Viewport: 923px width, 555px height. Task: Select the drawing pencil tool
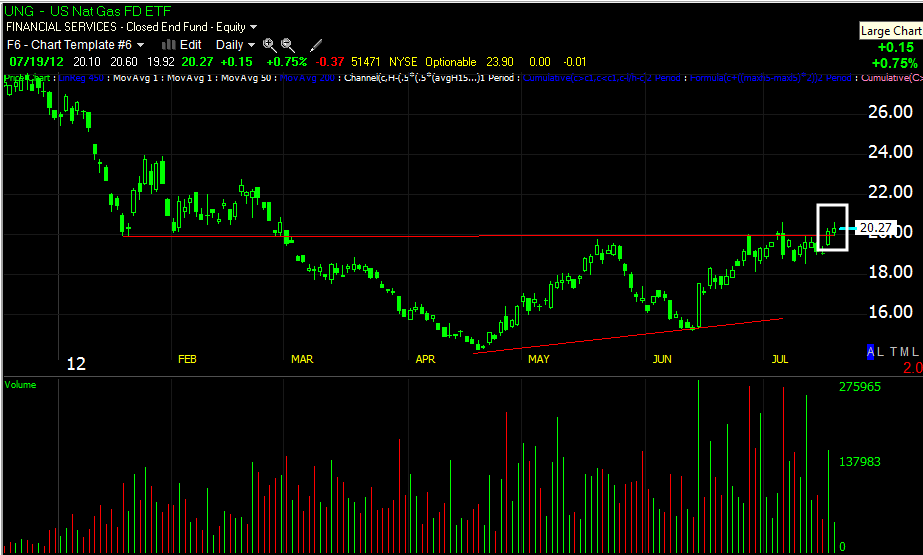coord(316,45)
